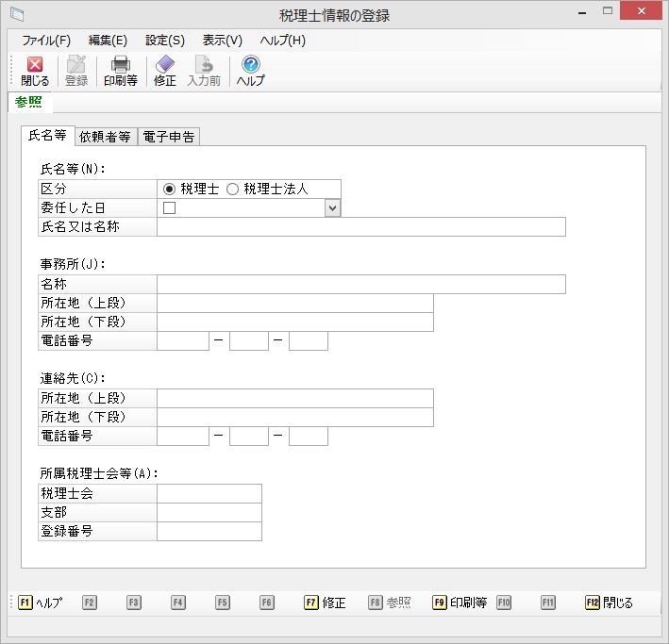Click the Help (ヘルプ) question mark icon

pos(250,65)
